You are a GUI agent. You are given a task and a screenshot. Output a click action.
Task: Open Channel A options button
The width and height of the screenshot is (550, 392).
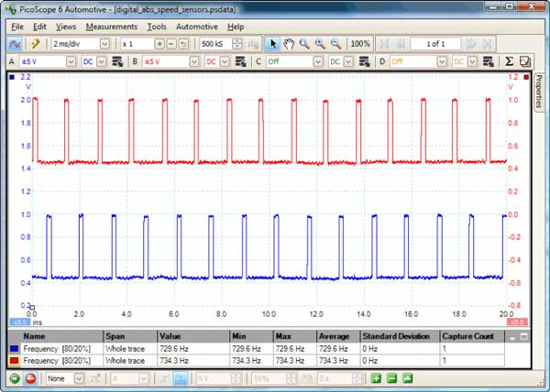pyautogui.click(x=117, y=61)
